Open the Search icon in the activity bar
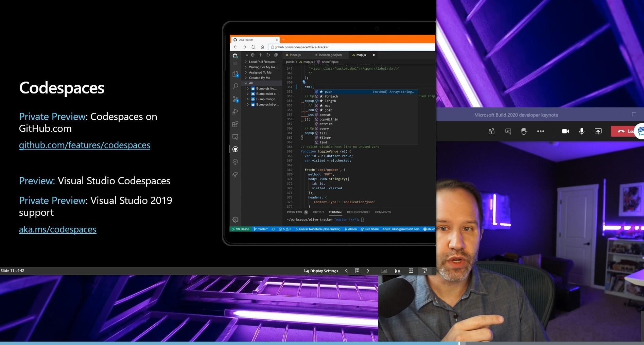 235,86
